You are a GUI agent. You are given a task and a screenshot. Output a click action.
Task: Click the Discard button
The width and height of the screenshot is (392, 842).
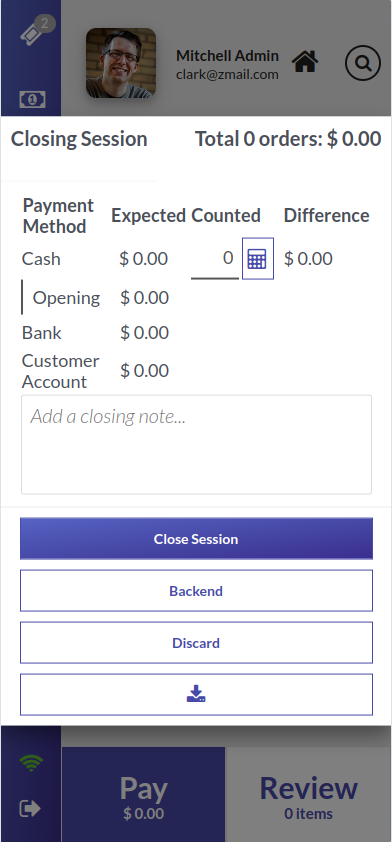coord(197,643)
